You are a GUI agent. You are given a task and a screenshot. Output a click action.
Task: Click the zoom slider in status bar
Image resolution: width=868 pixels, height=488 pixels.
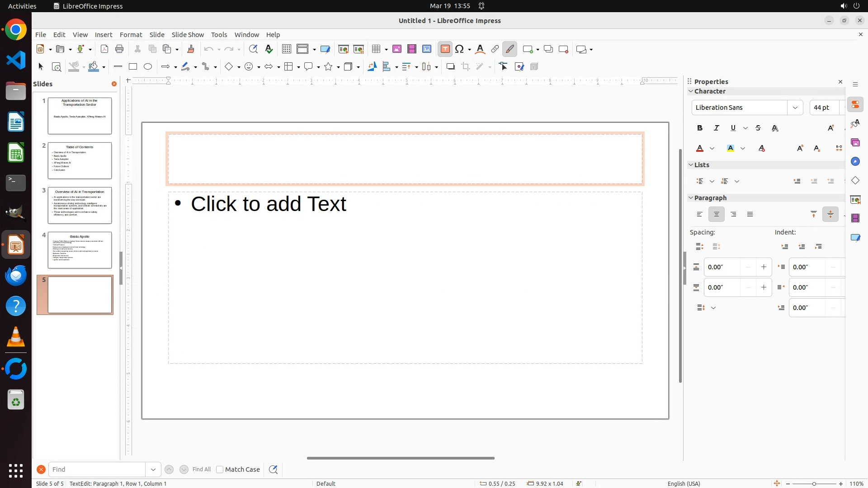814,484
